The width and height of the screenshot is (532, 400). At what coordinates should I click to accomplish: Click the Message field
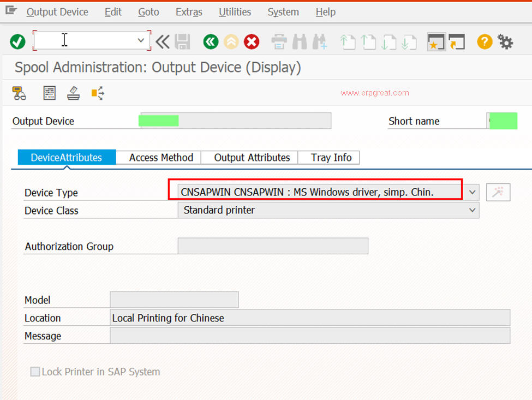click(x=310, y=336)
